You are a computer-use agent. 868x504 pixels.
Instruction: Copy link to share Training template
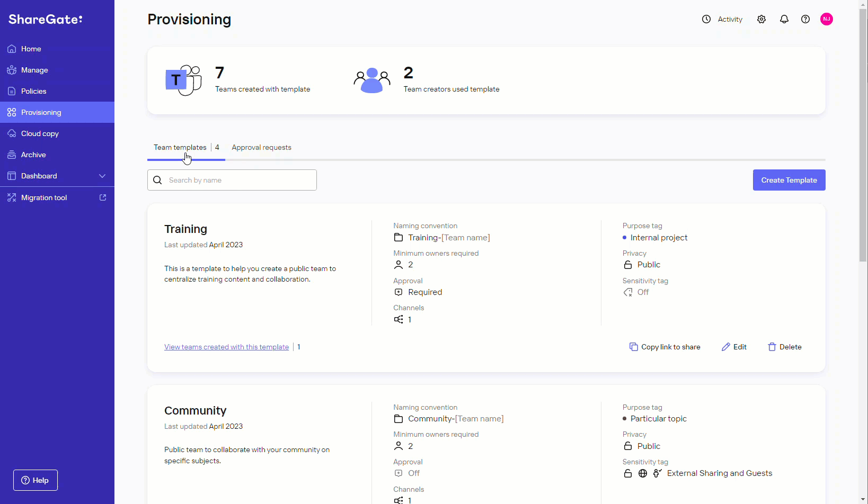point(665,347)
